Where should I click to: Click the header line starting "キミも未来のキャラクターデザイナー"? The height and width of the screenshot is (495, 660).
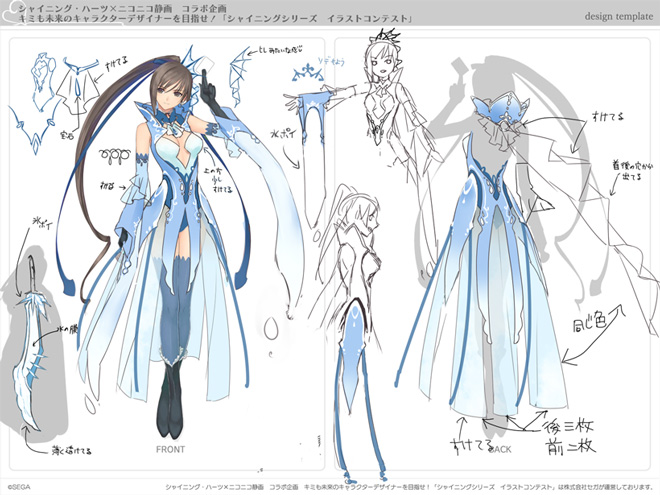click(216, 19)
